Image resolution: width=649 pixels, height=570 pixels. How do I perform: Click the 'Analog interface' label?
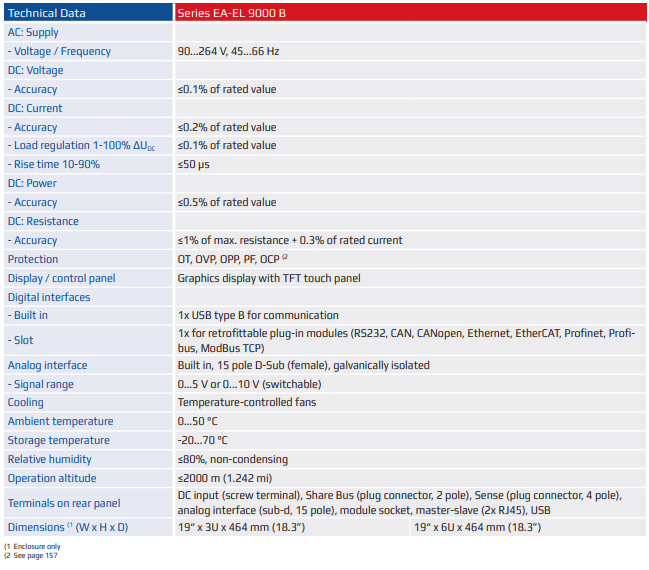pos(48,365)
